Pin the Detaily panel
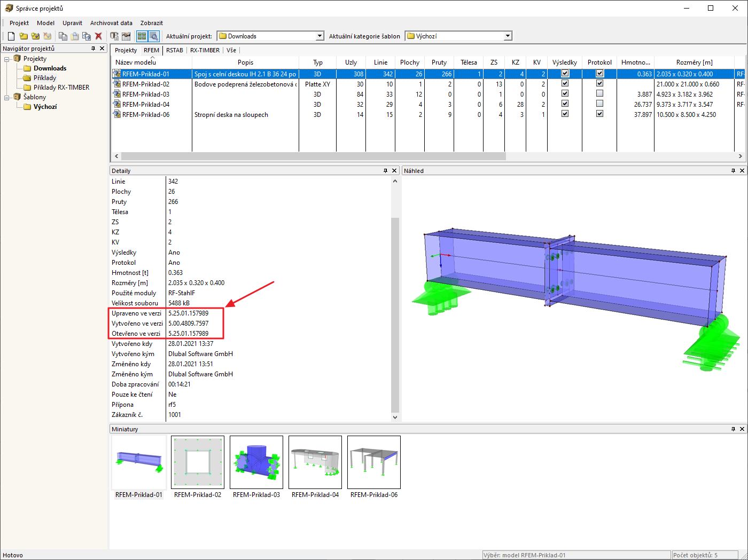 click(385, 171)
